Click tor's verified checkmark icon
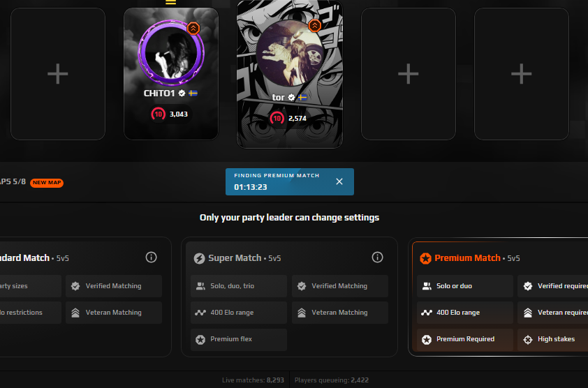 coord(291,98)
